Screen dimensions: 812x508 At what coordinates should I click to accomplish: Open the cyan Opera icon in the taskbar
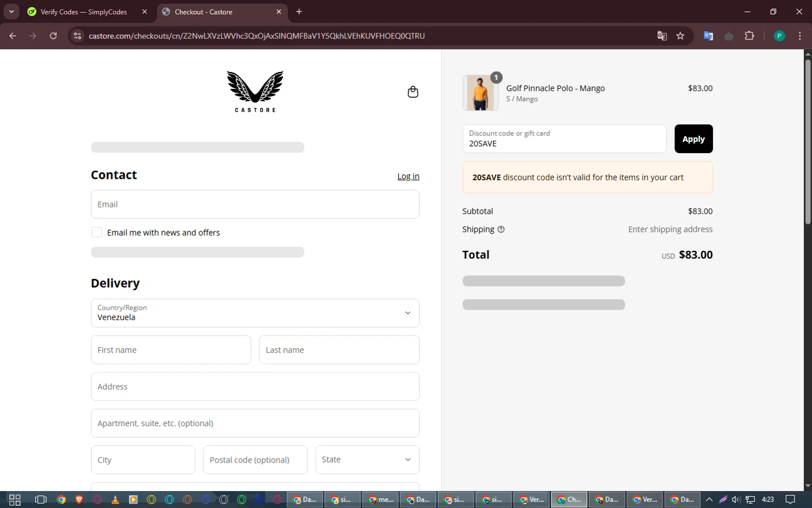169,499
